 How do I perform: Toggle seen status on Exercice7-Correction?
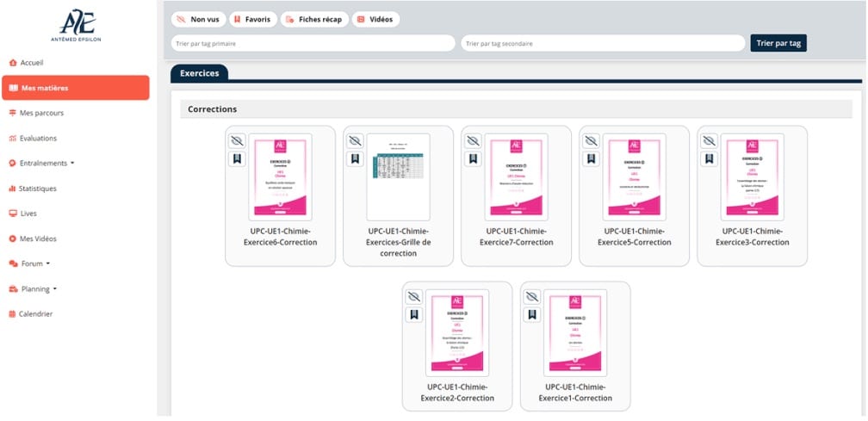(473, 140)
